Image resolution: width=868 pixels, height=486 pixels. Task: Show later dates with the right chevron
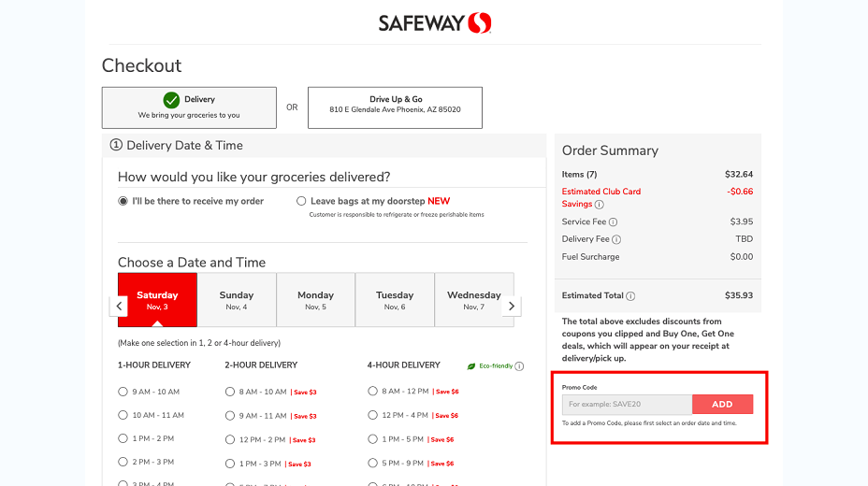(512, 306)
